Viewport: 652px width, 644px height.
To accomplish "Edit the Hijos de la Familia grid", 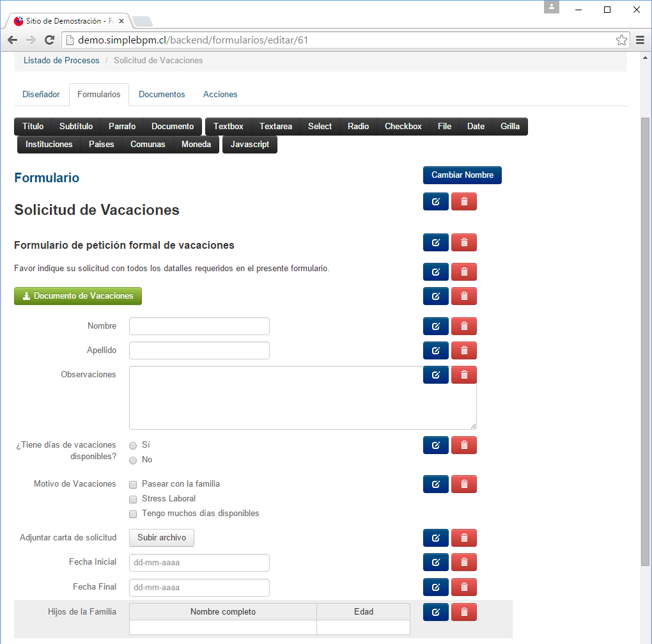I will [435, 613].
